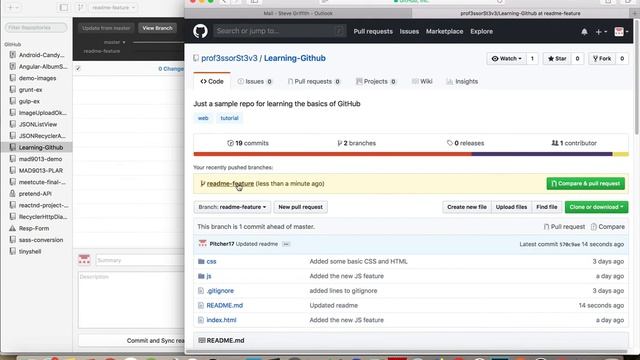Open master branch dropdown in GitHub Desktop

point(114,42)
